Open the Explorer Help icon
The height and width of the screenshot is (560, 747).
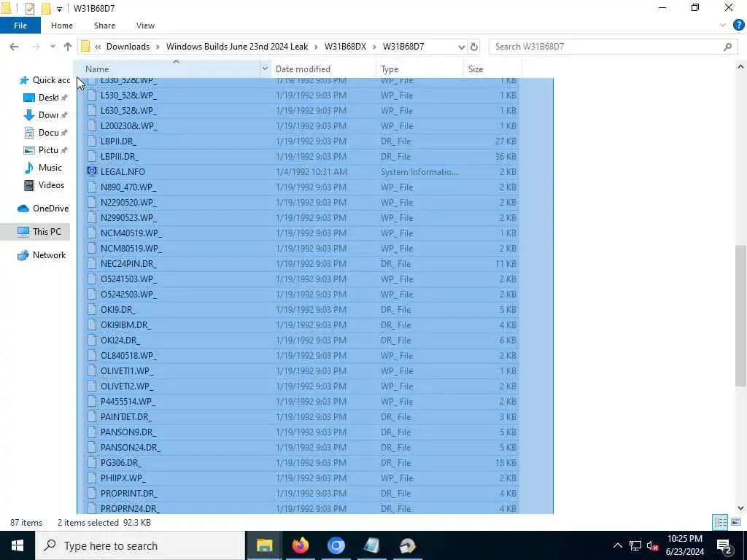tap(738, 26)
